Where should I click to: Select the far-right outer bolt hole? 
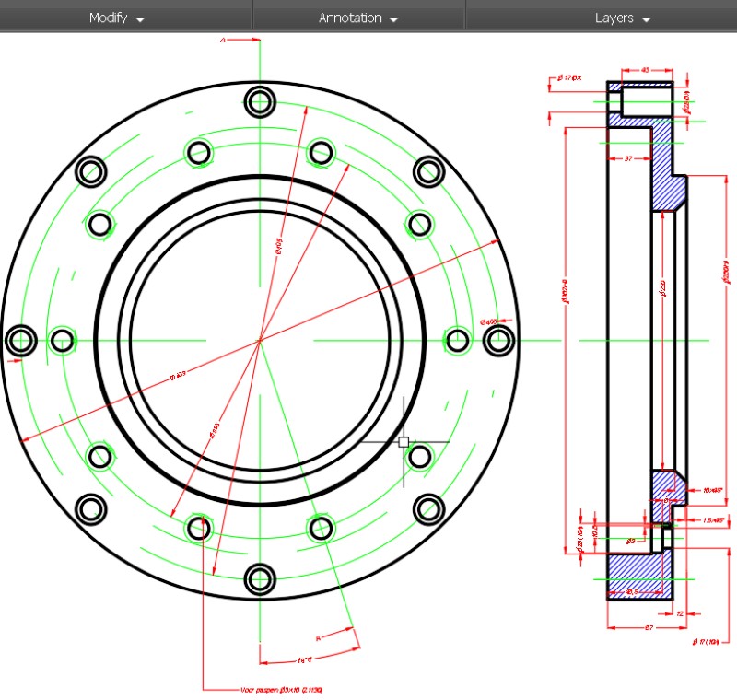(x=498, y=340)
